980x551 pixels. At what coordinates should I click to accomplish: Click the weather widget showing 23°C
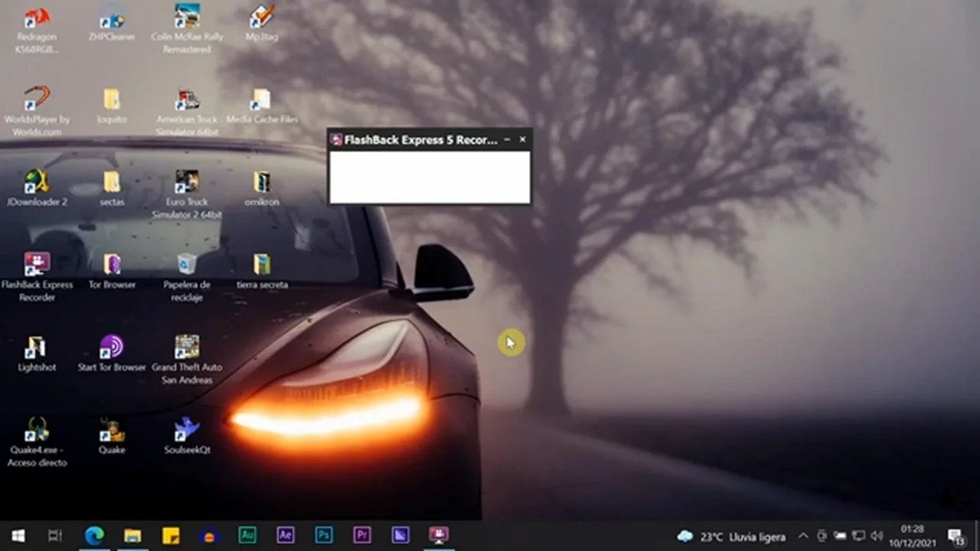(731, 536)
